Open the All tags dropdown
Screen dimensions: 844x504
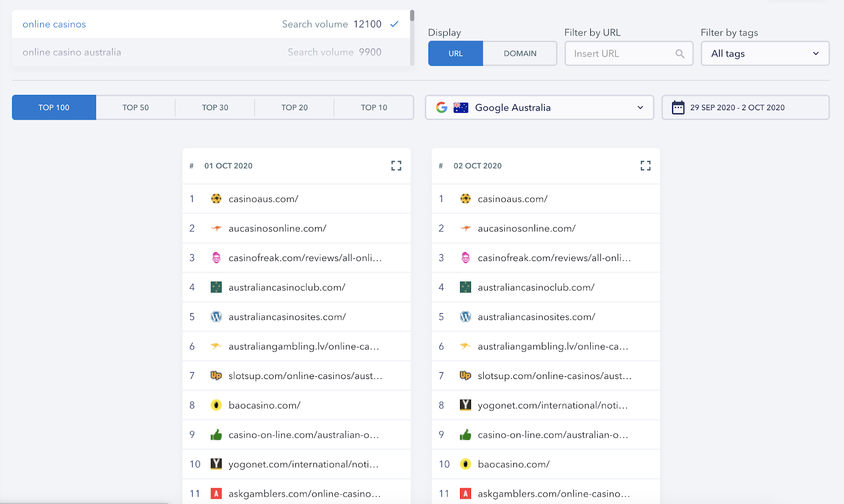(765, 54)
